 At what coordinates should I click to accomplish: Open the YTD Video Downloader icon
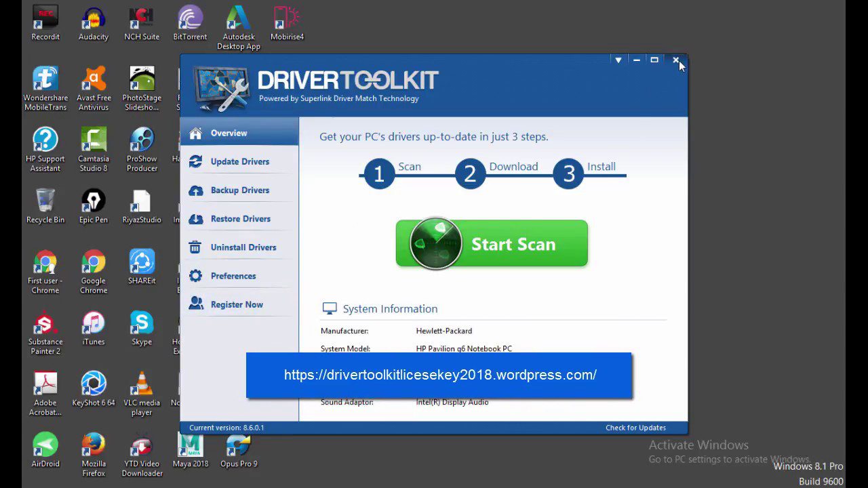point(142,455)
